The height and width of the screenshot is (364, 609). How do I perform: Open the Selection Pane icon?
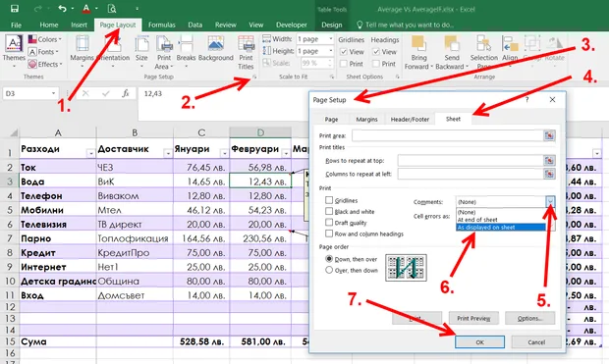[484, 44]
